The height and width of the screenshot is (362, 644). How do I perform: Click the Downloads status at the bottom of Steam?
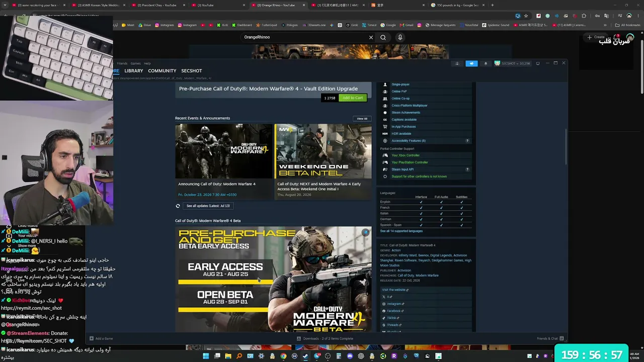[325, 338]
